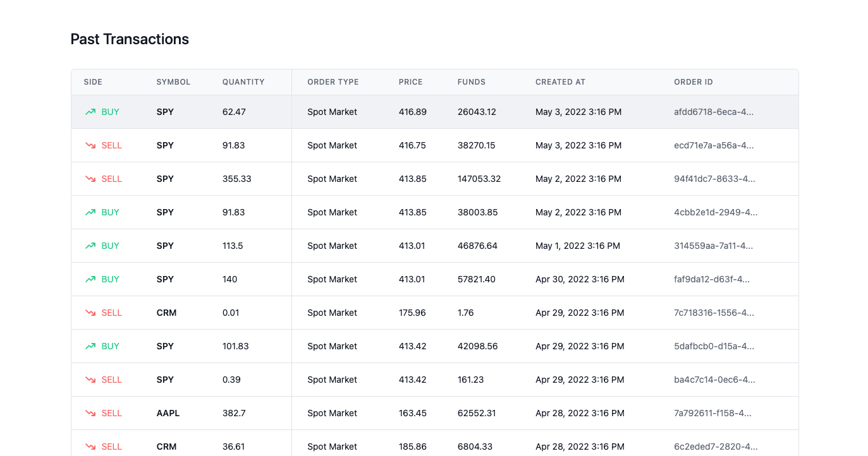This screenshot has width=868, height=456.
Task: Click the Funds column header
Action: [472, 82]
